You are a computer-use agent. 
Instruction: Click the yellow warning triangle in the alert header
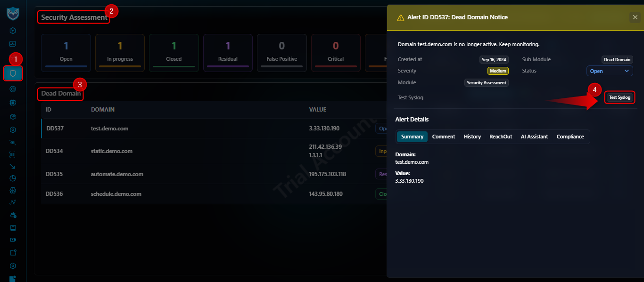pyautogui.click(x=401, y=17)
